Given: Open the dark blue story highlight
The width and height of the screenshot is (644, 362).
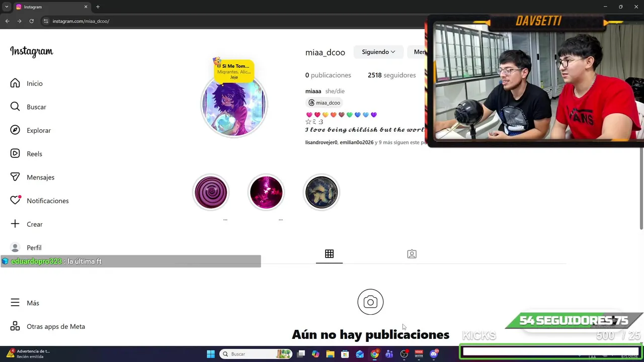Looking at the screenshot, I should point(321,192).
